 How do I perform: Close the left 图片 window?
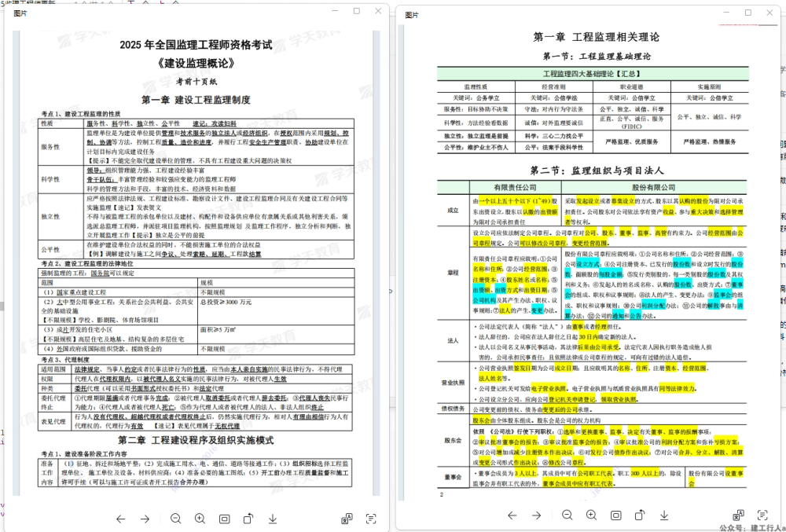tap(378, 11)
